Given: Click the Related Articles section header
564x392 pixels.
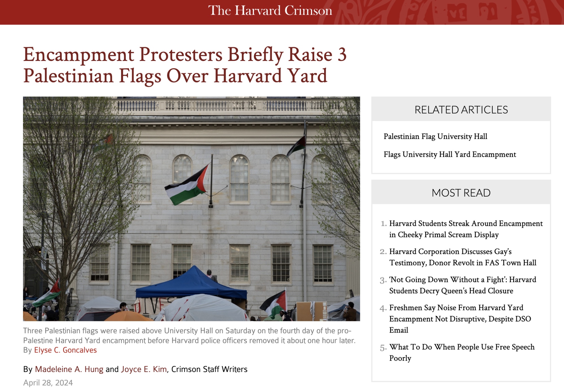Looking at the screenshot, I should 461,110.
